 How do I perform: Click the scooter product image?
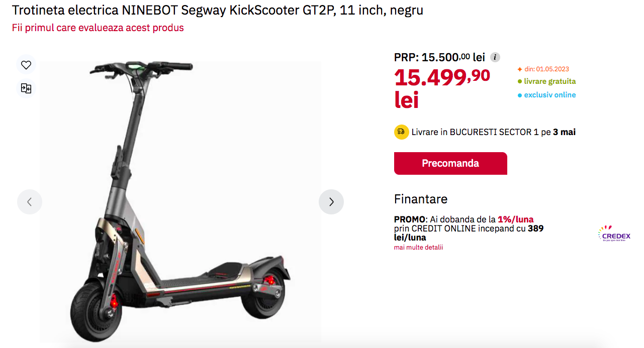(180, 201)
